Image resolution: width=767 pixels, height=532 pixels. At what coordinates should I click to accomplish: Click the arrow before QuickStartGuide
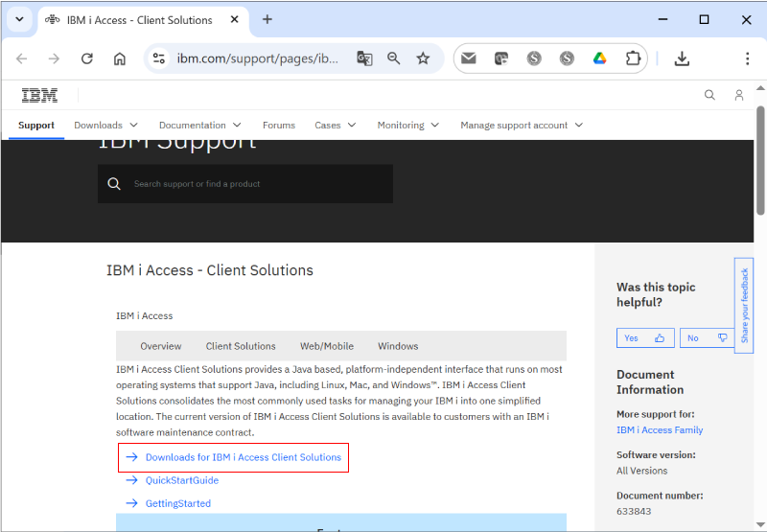[131, 480]
